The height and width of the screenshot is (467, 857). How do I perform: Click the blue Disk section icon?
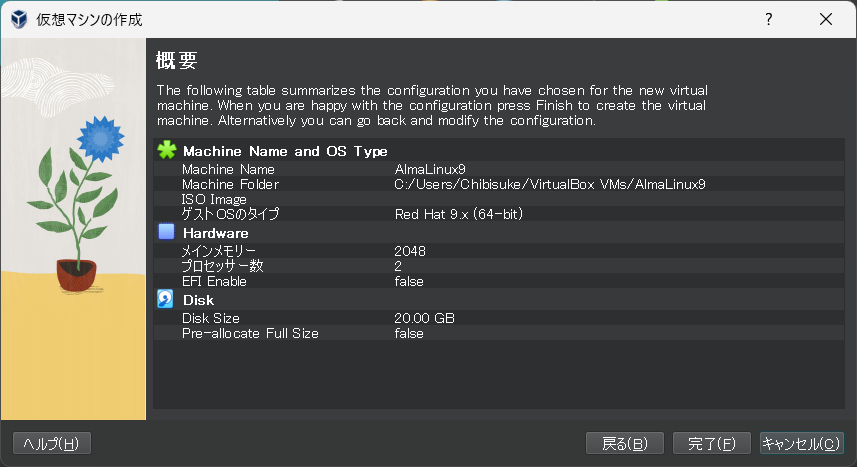166,300
